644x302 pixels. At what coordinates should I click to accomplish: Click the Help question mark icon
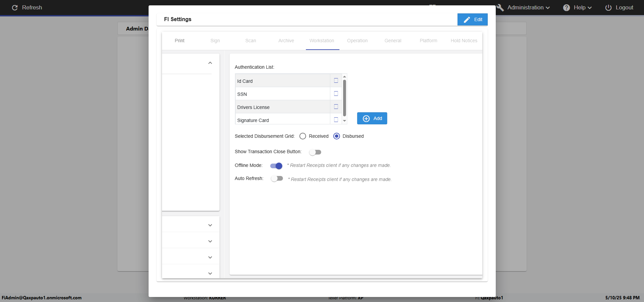click(x=566, y=8)
